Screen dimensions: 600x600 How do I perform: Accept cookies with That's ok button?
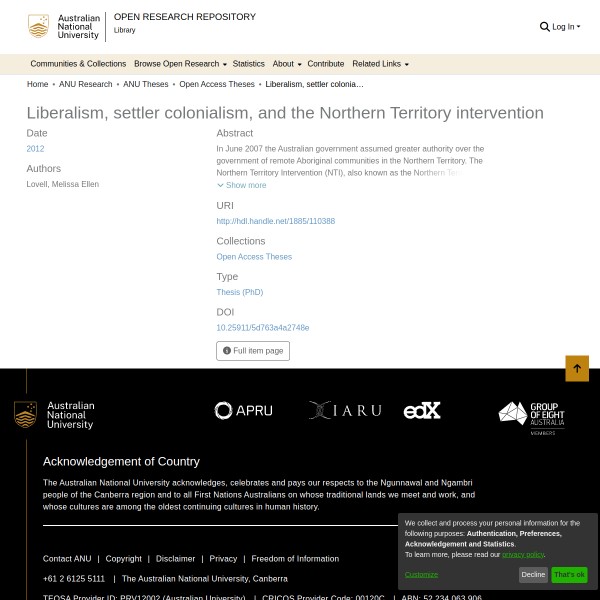tap(569, 575)
